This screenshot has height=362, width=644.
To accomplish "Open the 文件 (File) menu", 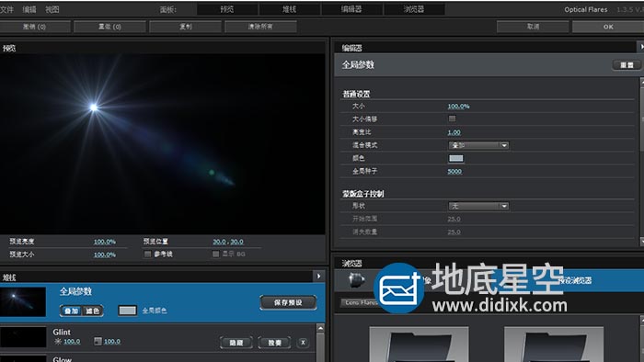I will tap(6, 9).
